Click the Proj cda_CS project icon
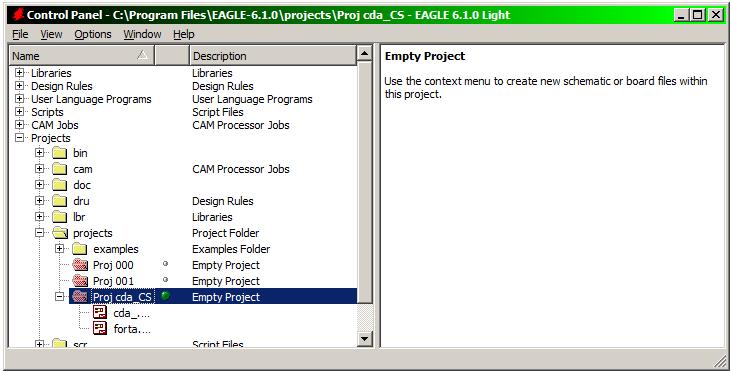 click(80, 297)
